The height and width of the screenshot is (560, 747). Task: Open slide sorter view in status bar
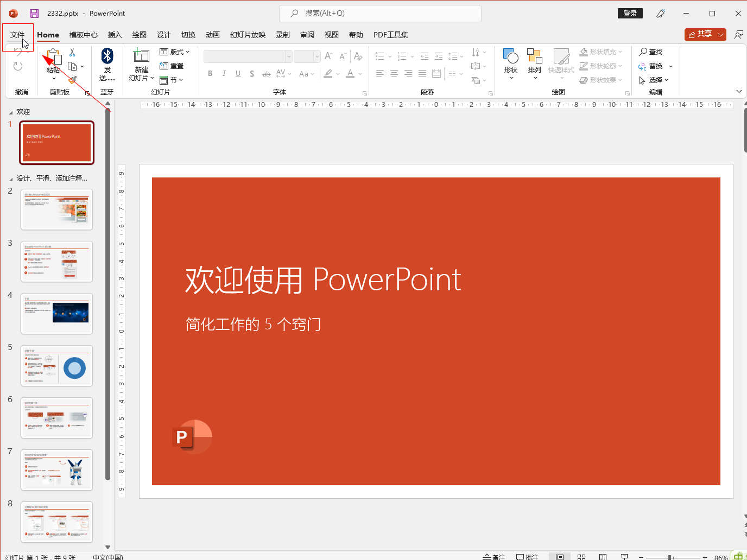pyautogui.click(x=581, y=557)
